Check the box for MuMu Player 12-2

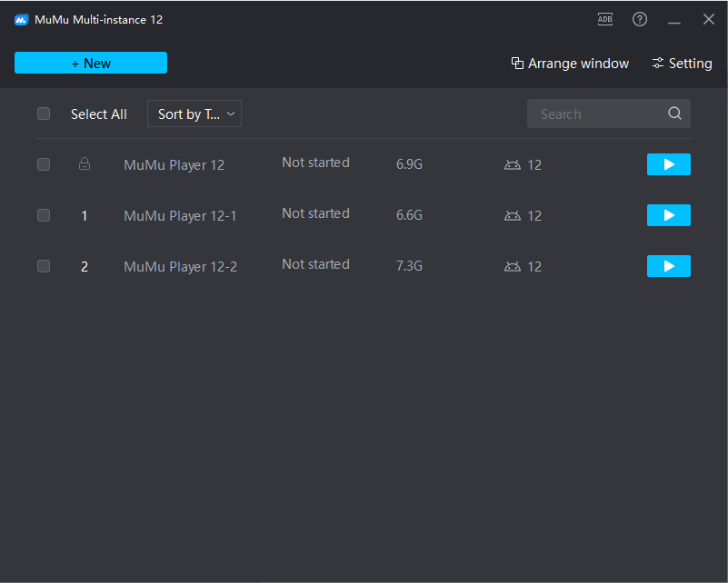click(x=44, y=266)
